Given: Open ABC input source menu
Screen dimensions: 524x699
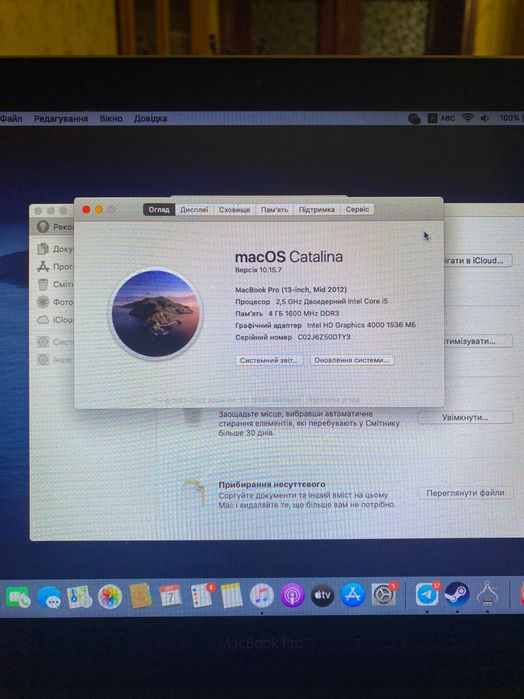Looking at the screenshot, I should point(447,118).
